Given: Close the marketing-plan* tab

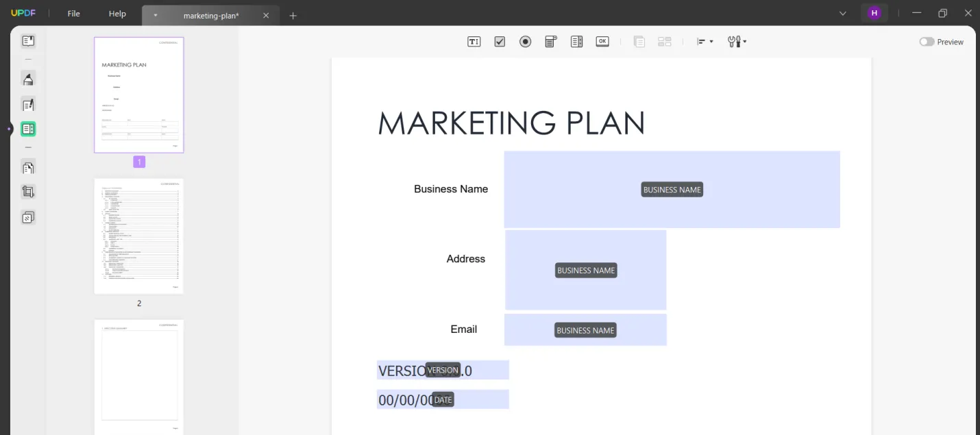Looking at the screenshot, I should click(x=266, y=15).
